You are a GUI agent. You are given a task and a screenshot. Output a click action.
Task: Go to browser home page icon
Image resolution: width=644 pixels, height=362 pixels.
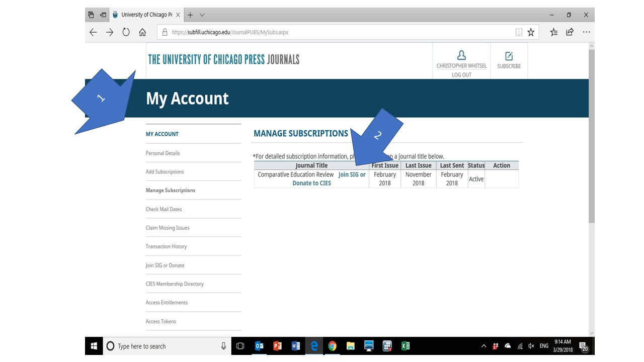[142, 32]
